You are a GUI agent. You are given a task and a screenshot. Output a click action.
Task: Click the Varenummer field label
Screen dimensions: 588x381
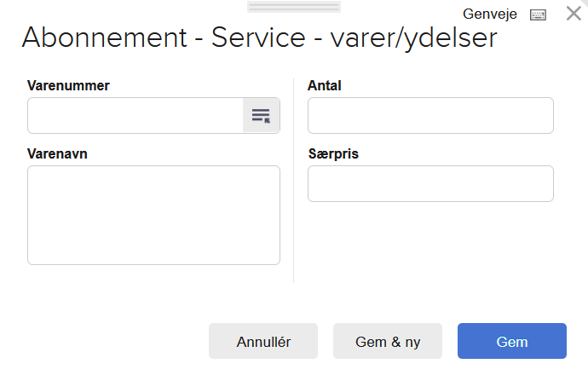click(x=68, y=85)
